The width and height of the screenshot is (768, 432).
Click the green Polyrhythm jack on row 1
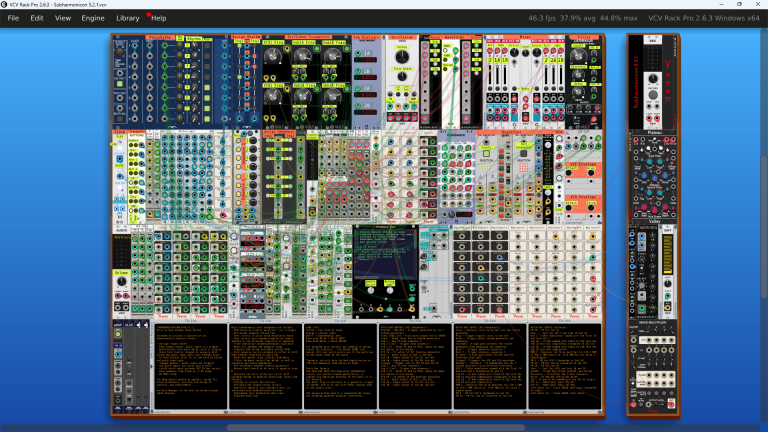[165, 46]
